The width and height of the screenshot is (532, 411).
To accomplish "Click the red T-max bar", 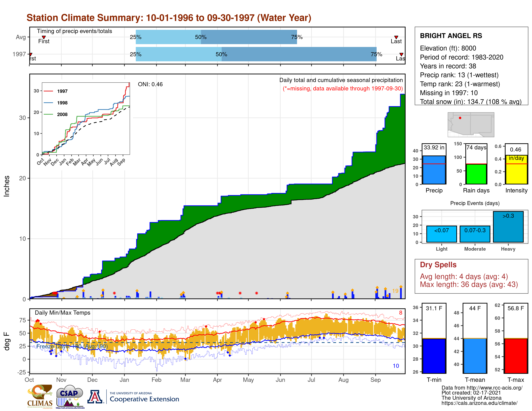I will [516, 356].
